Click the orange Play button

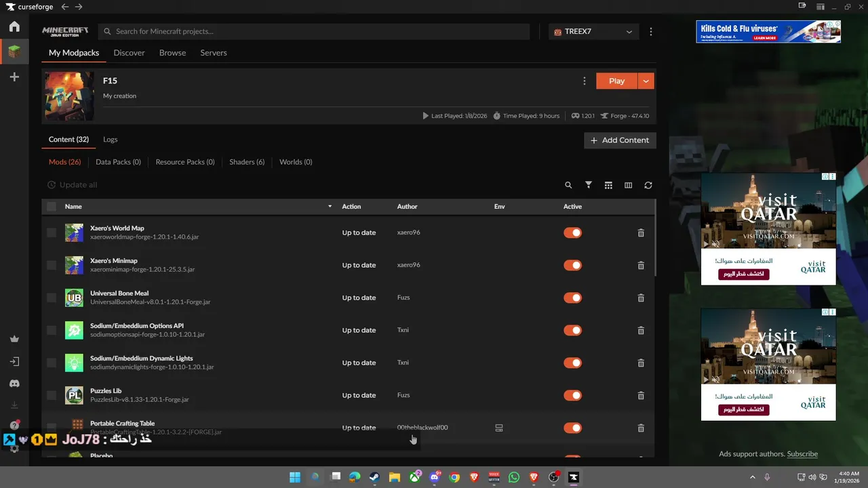coord(616,81)
